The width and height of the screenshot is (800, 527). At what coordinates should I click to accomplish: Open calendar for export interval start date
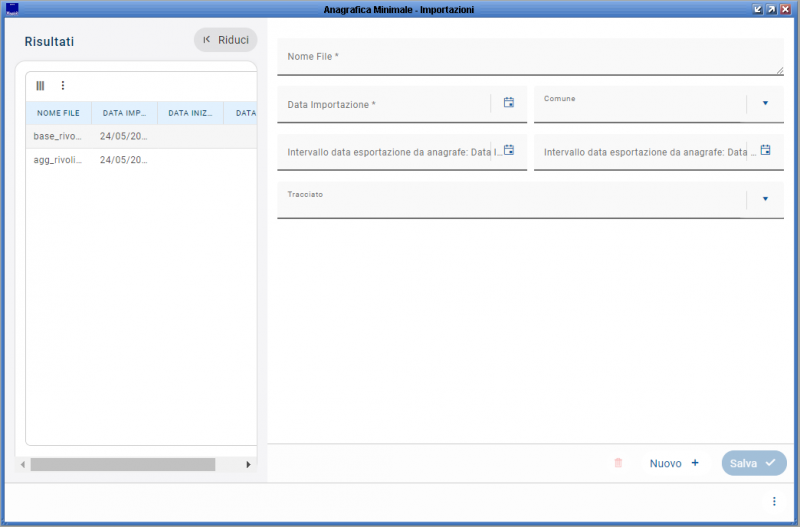[508, 150]
